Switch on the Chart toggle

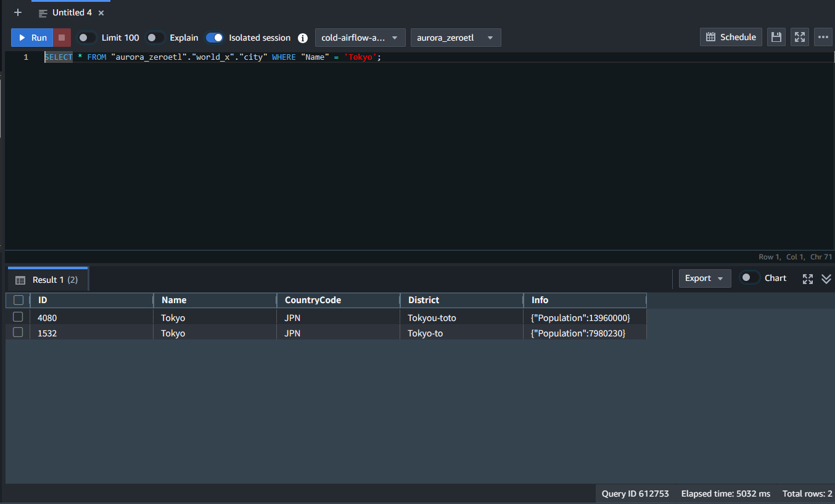pos(749,278)
